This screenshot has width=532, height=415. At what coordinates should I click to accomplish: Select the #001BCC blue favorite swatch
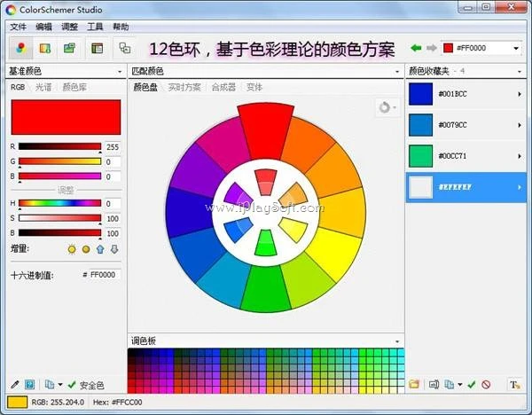(x=420, y=94)
